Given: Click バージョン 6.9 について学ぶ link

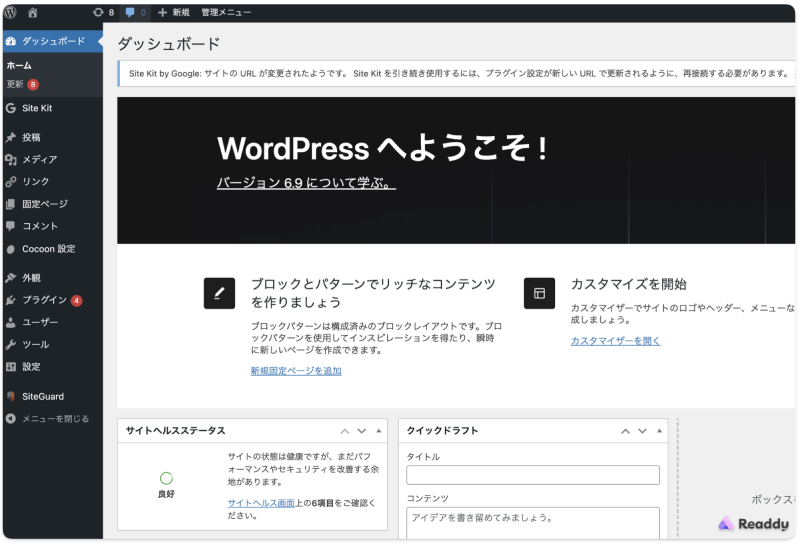Looking at the screenshot, I should (306, 183).
